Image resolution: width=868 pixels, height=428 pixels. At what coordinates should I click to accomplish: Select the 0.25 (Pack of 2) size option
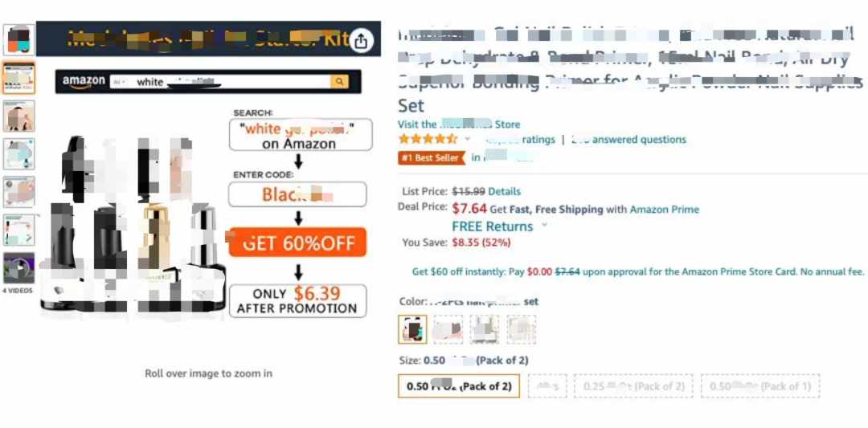point(633,386)
